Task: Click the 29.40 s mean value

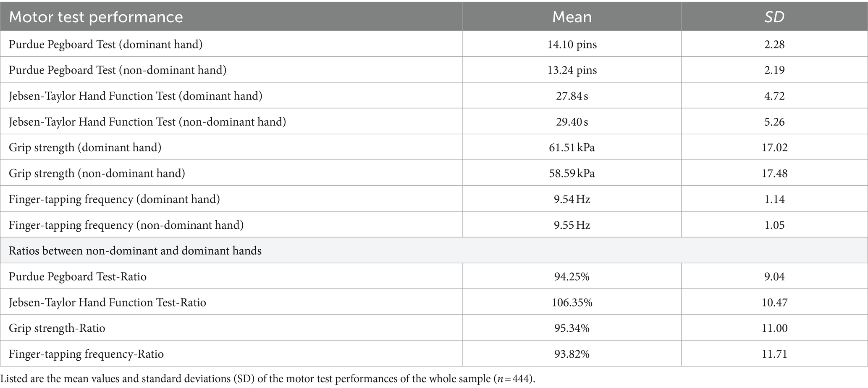Action: click(572, 122)
